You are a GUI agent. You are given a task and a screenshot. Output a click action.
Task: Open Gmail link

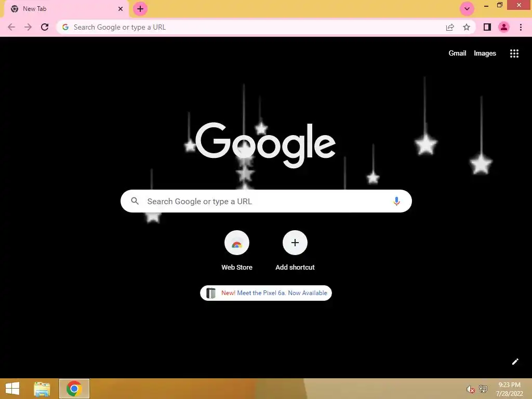point(457,54)
